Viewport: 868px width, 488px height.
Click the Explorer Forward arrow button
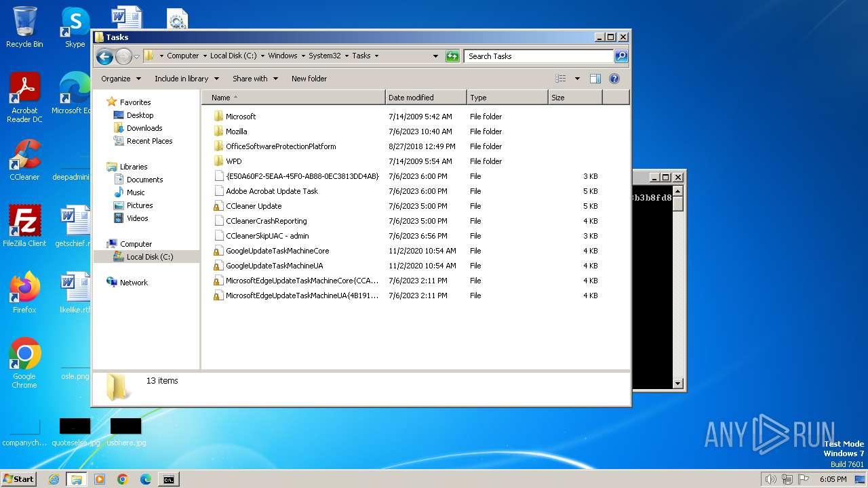pyautogui.click(x=123, y=56)
